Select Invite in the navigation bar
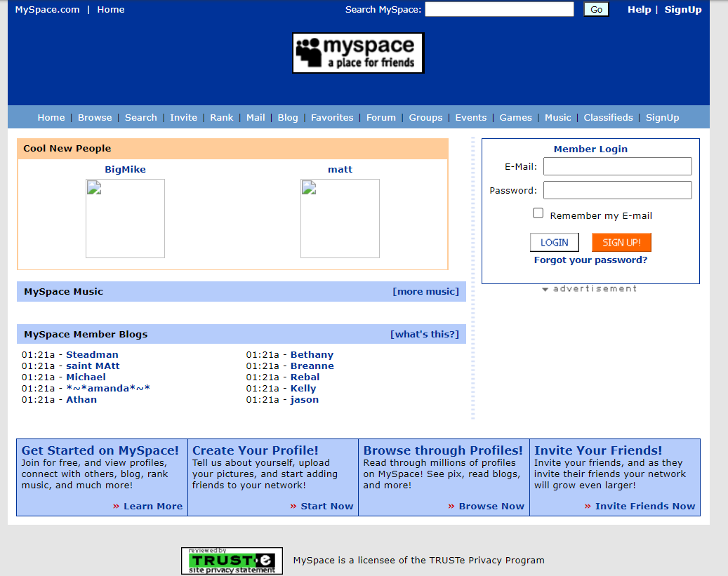The image size is (728, 576). pyautogui.click(x=183, y=117)
